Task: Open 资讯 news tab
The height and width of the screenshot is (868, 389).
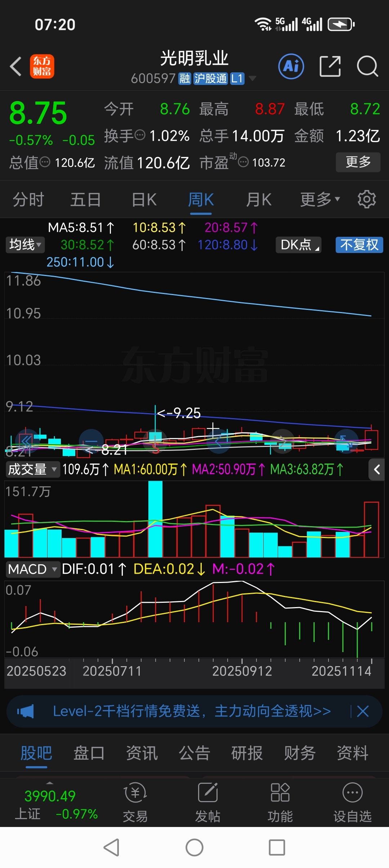Action: [x=142, y=753]
